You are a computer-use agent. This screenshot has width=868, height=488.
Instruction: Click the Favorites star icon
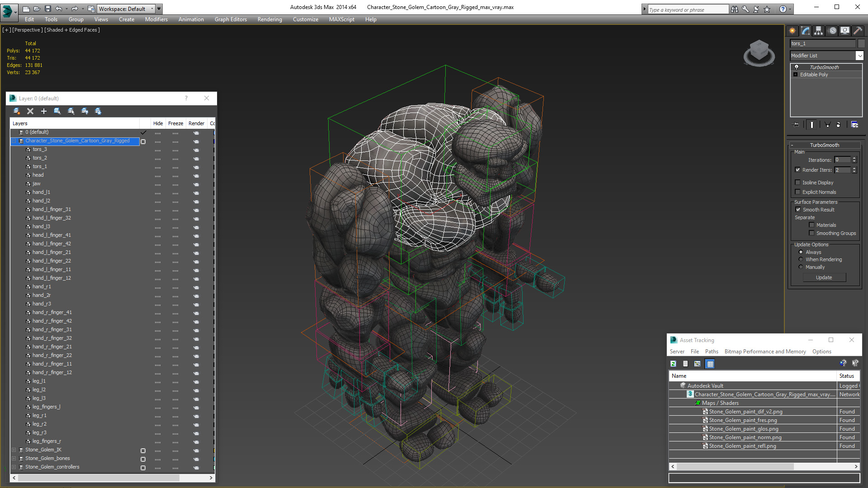point(767,9)
